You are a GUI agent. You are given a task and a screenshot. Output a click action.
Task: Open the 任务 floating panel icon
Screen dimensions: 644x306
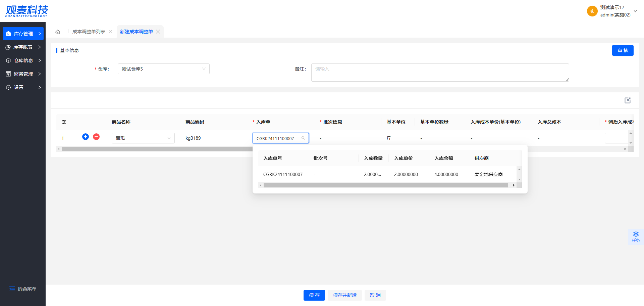(636, 236)
